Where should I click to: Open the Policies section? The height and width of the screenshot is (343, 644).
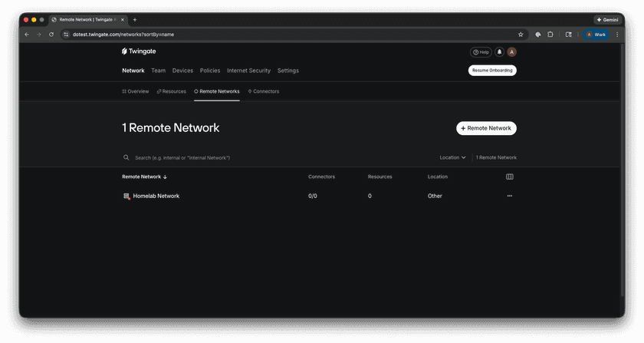tap(210, 71)
